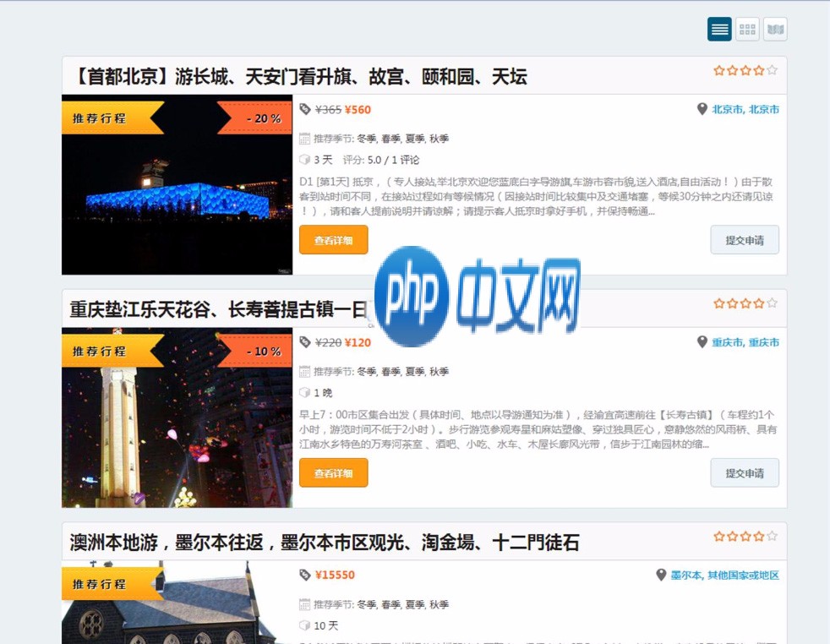Viewport: 830px width, 644px height.
Task: Open the 北京市, 北京市 location link
Action: (745, 110)
